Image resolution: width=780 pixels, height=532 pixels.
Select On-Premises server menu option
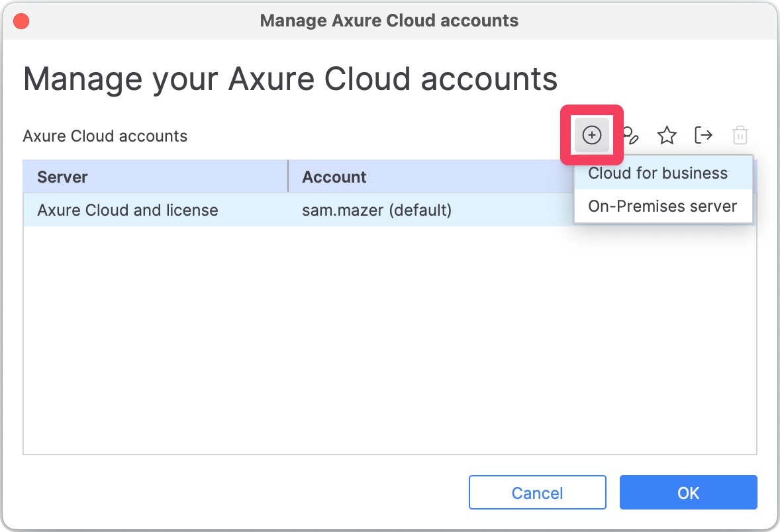point(663,206)
